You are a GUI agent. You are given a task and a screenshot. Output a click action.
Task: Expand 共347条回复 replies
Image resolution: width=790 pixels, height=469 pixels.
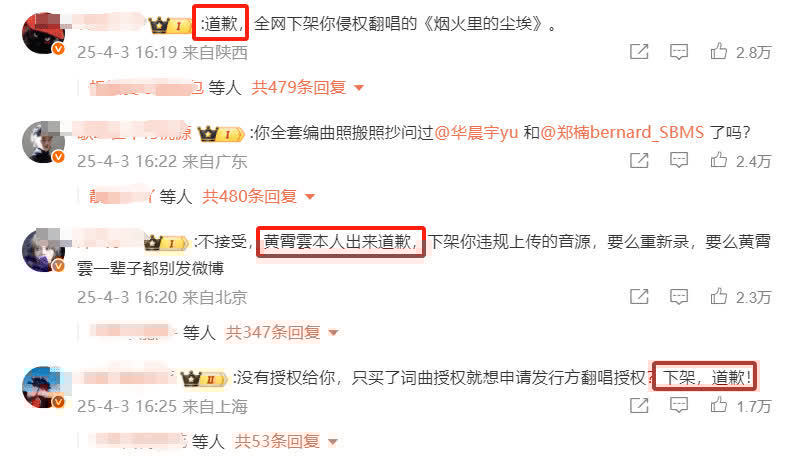tap(282, 332)
